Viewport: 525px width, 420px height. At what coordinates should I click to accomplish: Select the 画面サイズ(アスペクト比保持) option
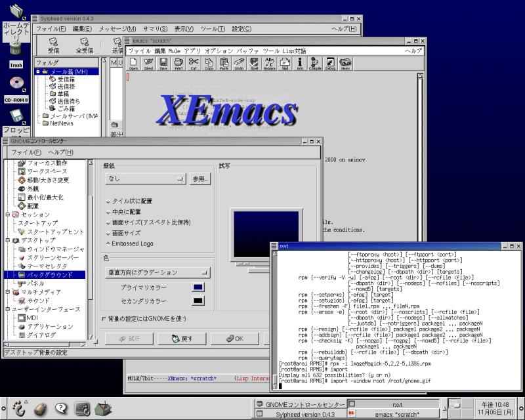(148, 222)
